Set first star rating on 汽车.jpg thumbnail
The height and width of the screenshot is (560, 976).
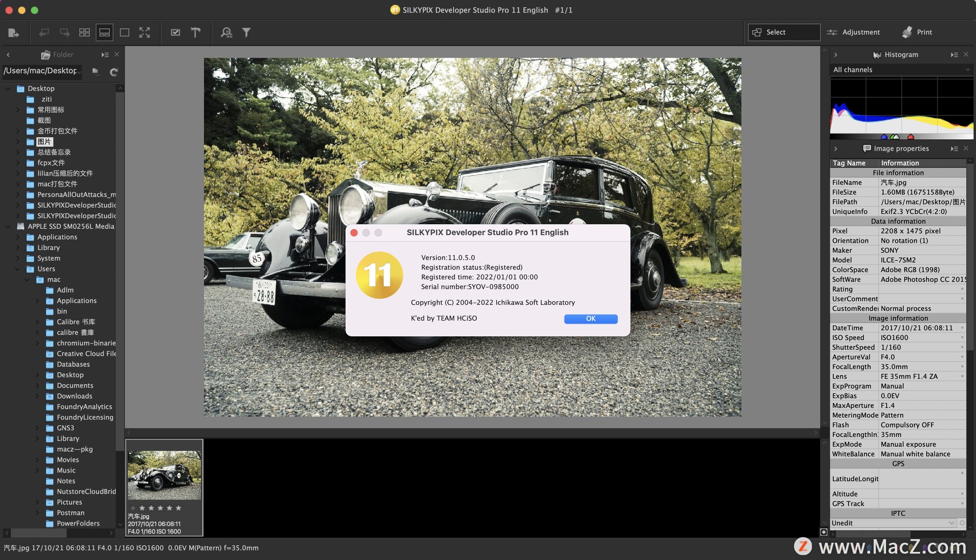tap(142, 508)
